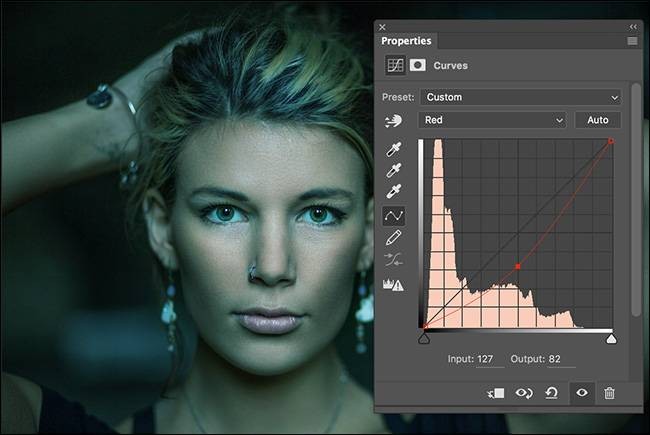Close the Properties panel
This screenshot has height=435, width=650.
click(x=382, y=27)
